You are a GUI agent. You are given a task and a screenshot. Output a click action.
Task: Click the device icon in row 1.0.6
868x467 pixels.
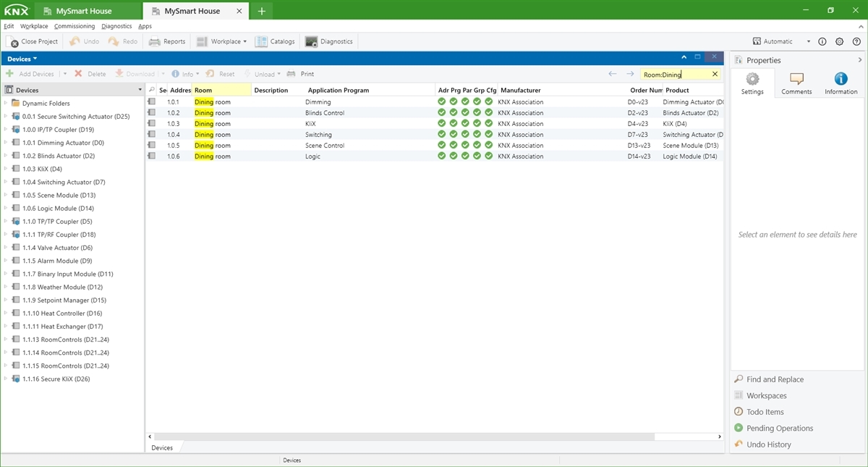[x=152, y=156]
